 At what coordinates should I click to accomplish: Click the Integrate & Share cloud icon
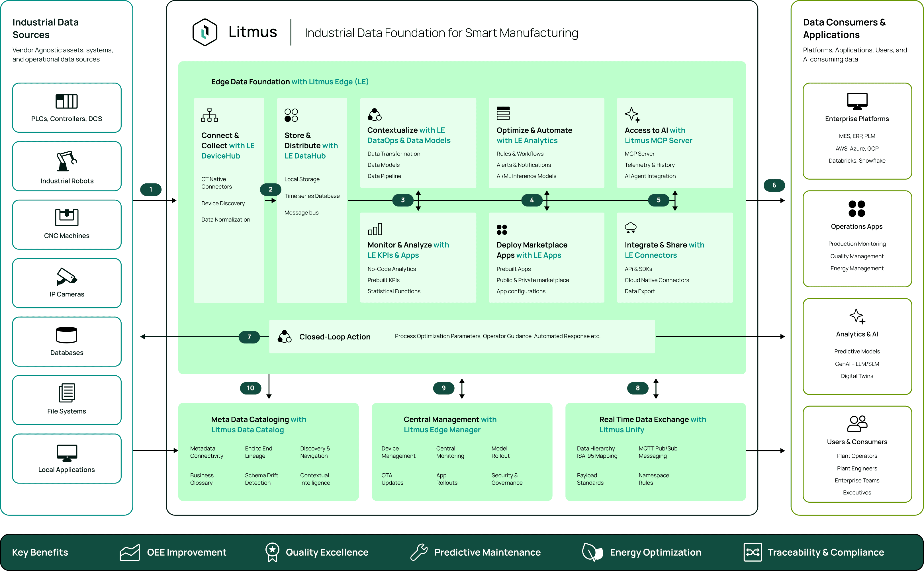click(631, 228)
